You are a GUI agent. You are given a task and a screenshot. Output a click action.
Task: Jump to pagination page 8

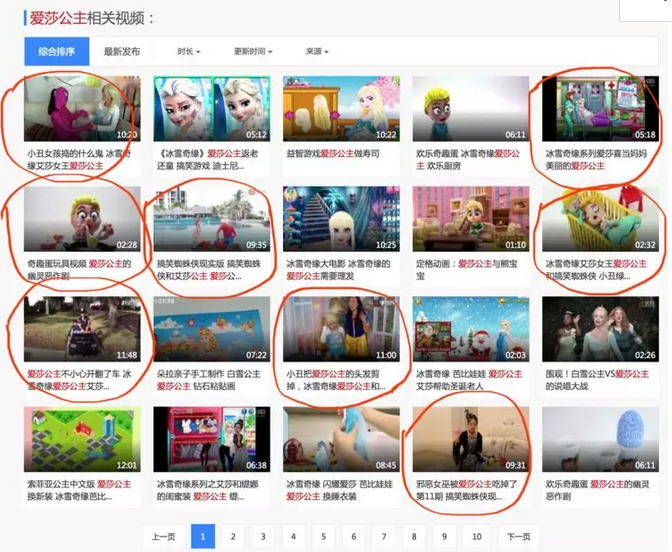pyautogui.click(x=414, y=537)
